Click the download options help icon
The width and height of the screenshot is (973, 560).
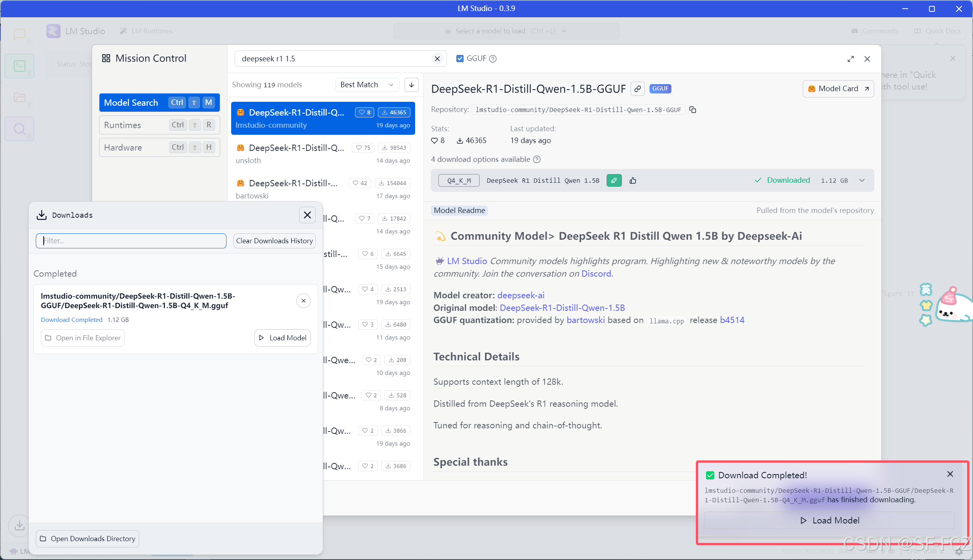point(537,159)
